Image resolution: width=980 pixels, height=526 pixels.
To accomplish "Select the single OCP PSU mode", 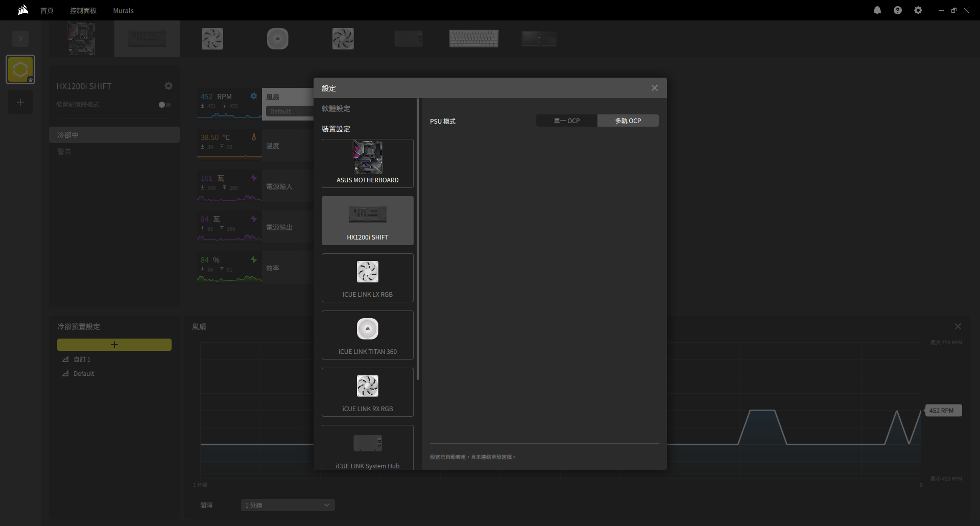I will pyautogui.click(x=566, y=121).
